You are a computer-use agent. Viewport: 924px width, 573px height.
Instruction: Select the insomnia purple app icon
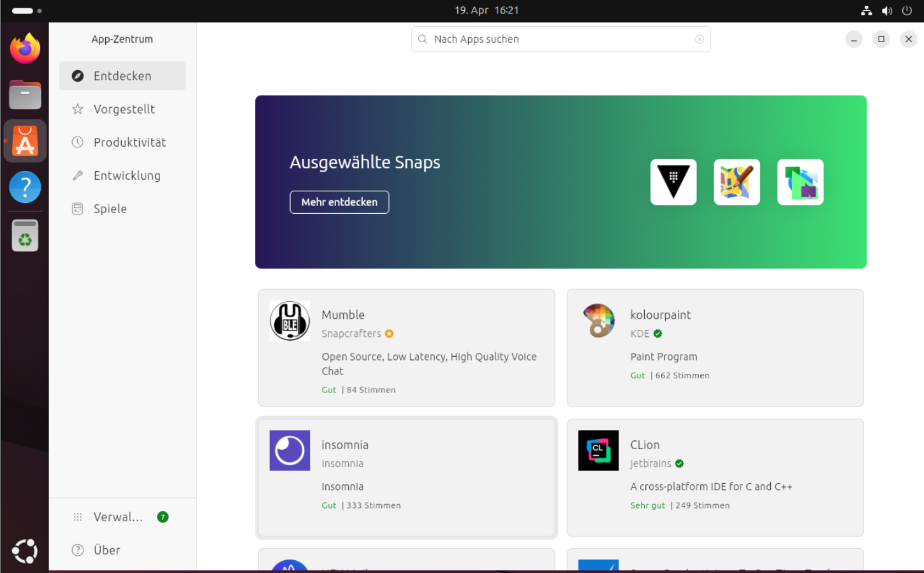click(290, 450)
